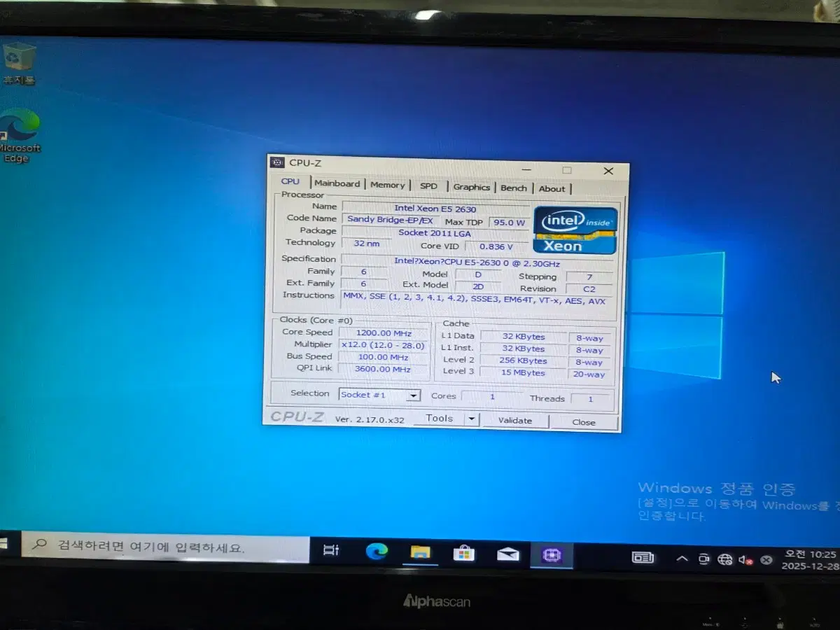Click the muted volume tray icon
Image resolution: width=840 pixels, height=630 pixels.
pos(745,560)
